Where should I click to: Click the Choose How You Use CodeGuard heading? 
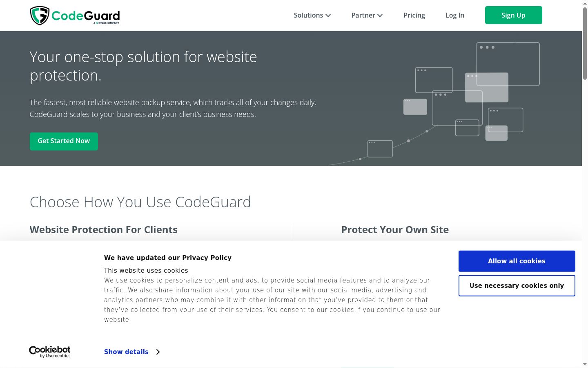click(140, 202)
